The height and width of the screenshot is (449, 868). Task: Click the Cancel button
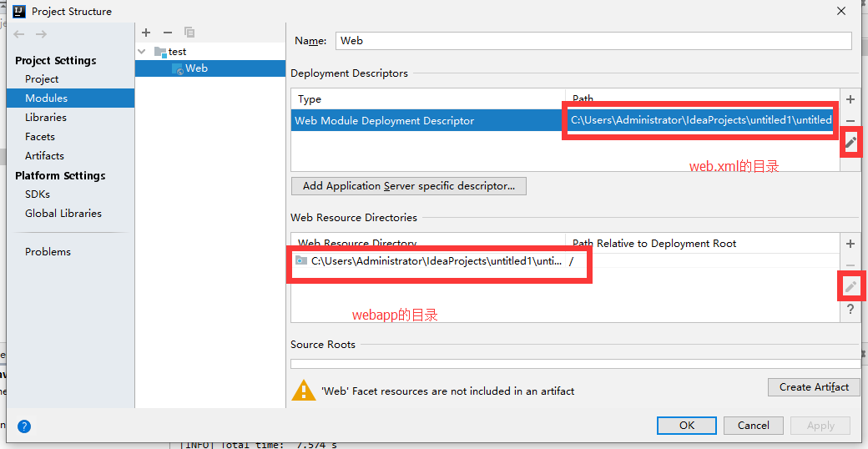point(754,425)
